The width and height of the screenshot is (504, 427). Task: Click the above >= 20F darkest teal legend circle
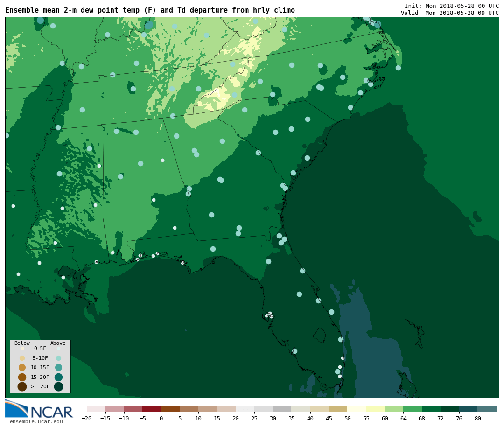[58, 386]
